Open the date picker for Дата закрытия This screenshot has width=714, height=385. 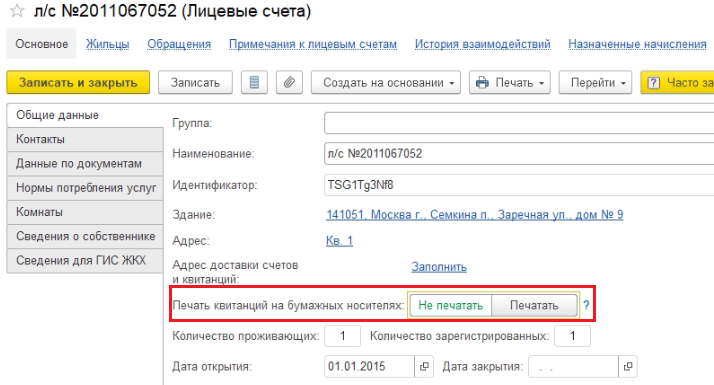pyautogui.click(x=628, y=366)
